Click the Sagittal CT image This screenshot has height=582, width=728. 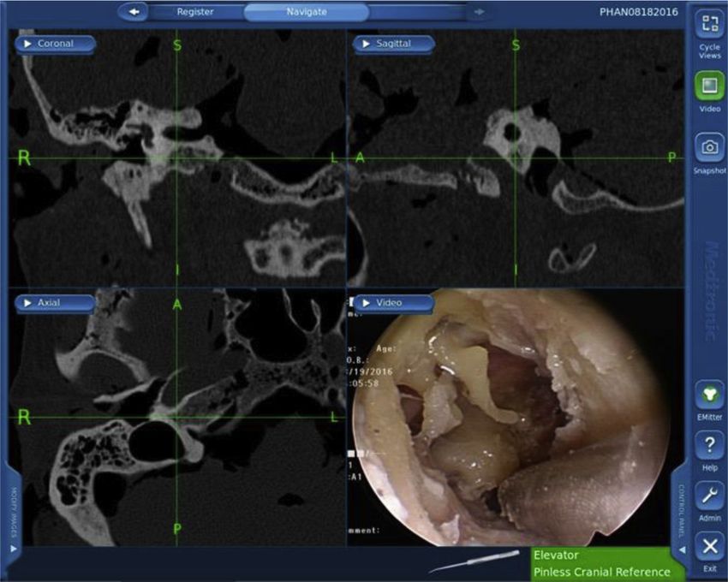click(x=516, y=157)
